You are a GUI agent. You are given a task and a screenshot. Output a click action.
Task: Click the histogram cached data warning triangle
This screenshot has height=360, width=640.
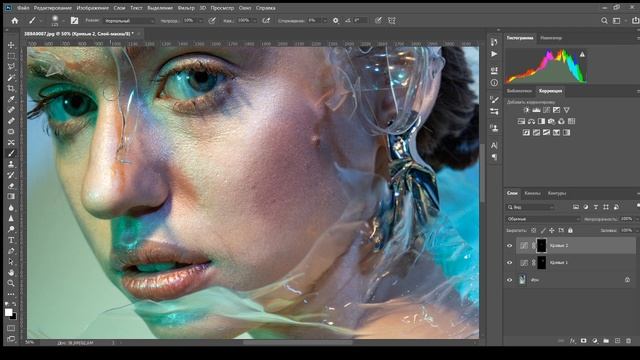(582, 54)
